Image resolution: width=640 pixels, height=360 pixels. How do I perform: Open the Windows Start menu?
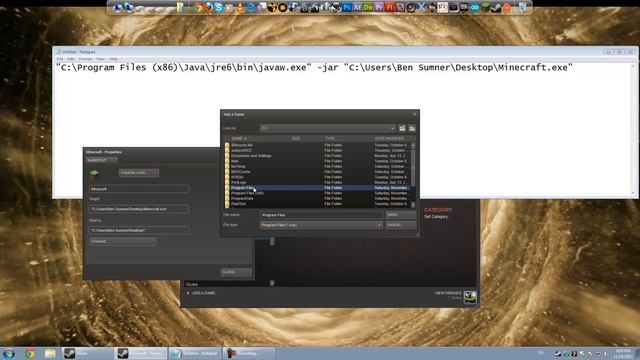9,353
